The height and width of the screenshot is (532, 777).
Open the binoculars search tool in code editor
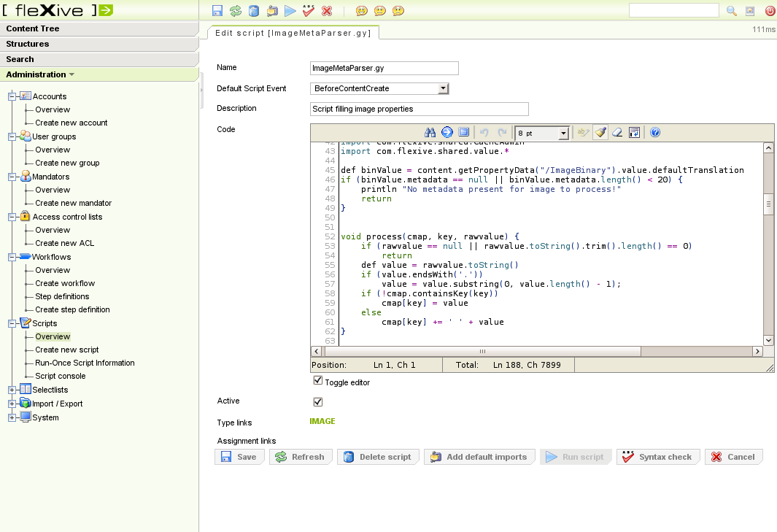point(430,132)
